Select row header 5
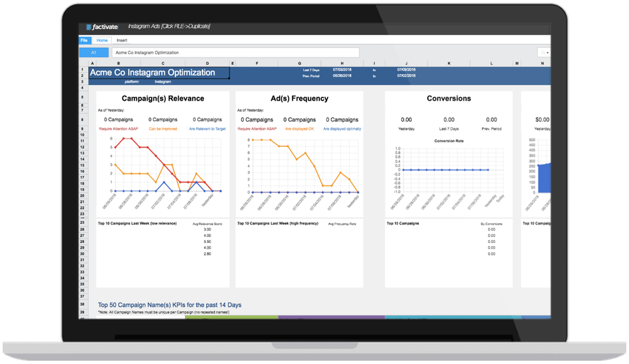 click(82, 97)
